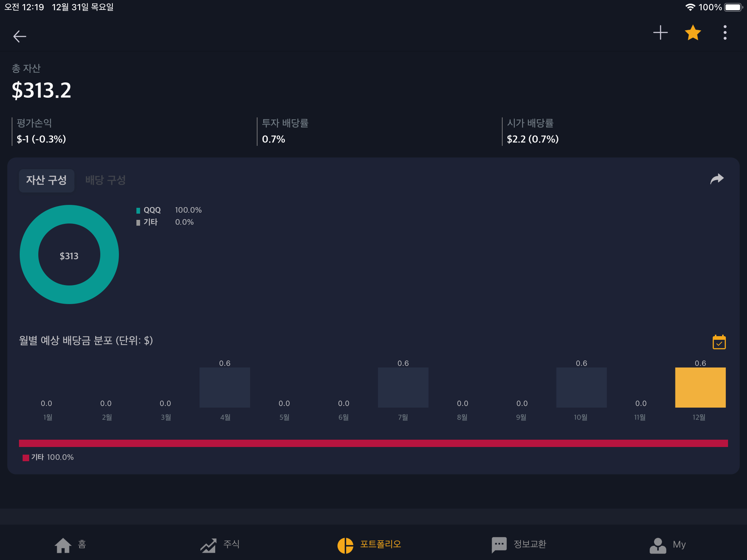Click the red 기타 distribution bar
The height and width of the screenshot is (560, 747).
pos(373,443)
